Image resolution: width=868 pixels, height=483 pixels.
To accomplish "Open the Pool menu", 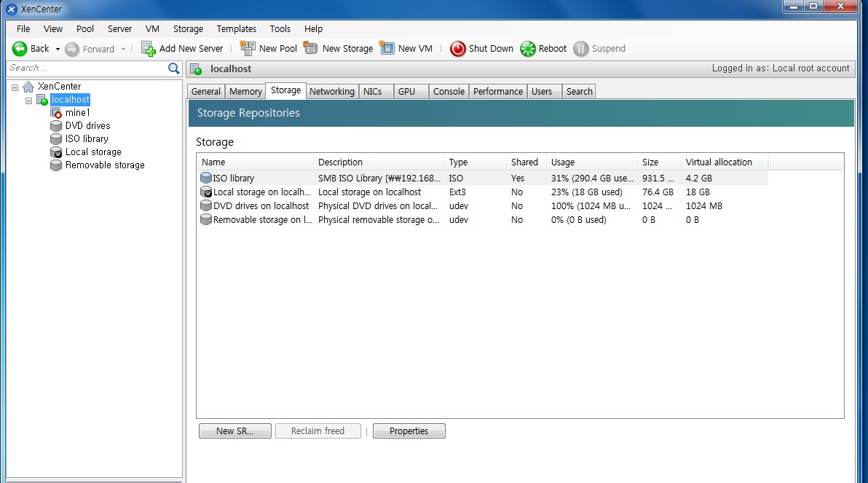I will (85, 29).
